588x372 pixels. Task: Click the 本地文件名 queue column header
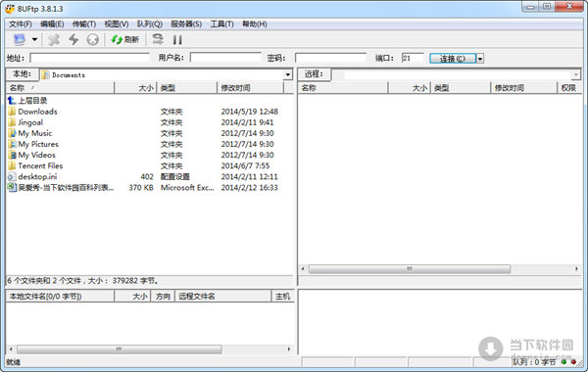(60, 297)
